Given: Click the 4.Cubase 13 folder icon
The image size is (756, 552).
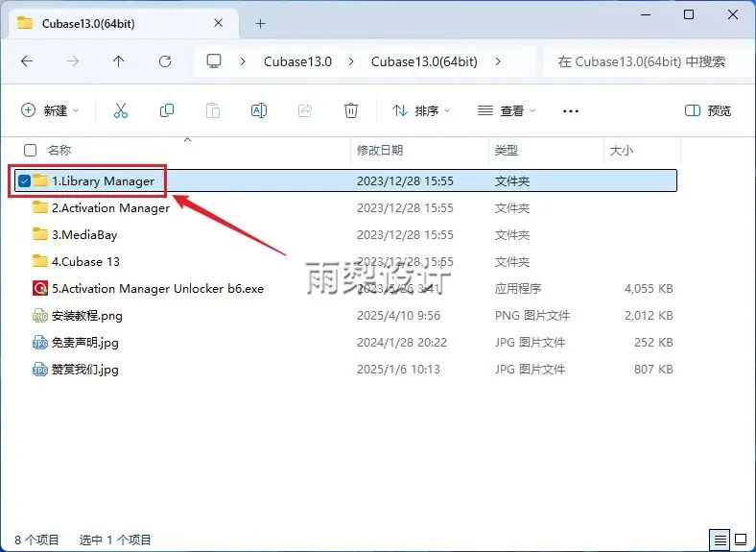Looking at the screenshot, I should pos(40,261).
